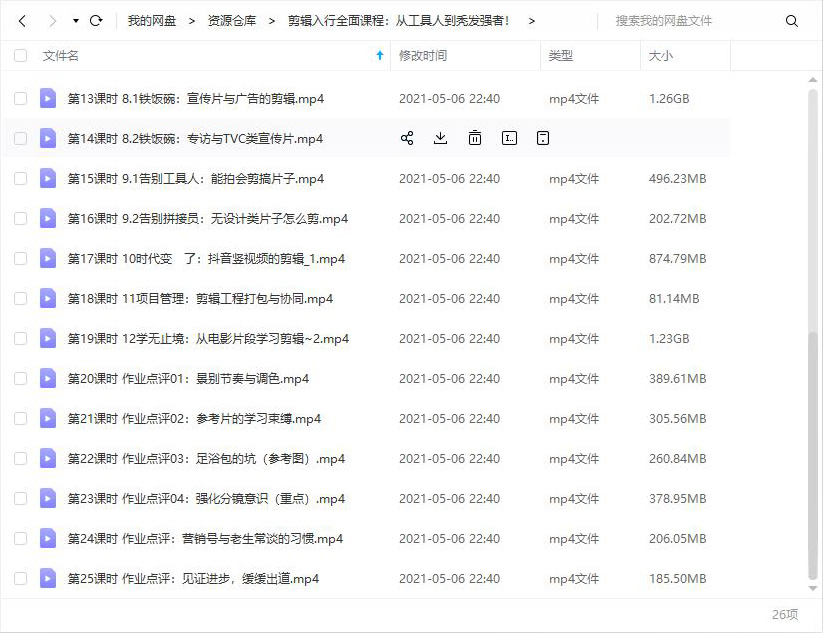
Task: Expand the chevron after 我的网盘 breadcrumb
Action: (x=192, y=21)
